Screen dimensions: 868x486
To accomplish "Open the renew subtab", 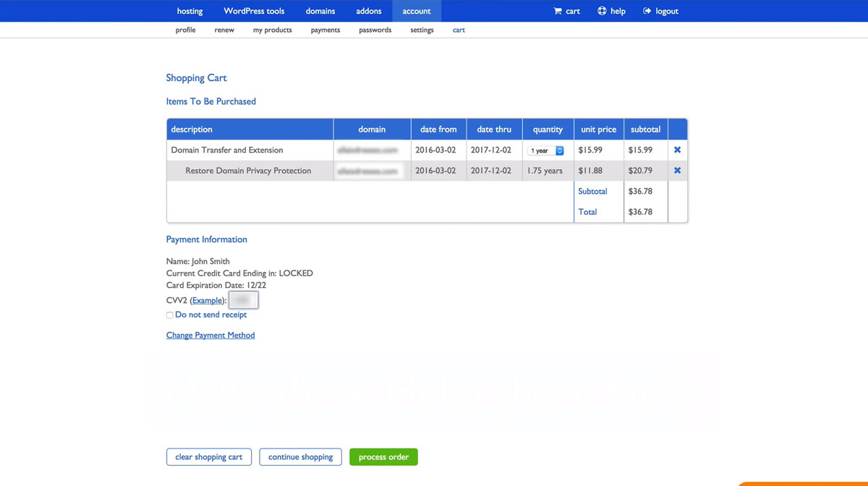I will (224, 30).
